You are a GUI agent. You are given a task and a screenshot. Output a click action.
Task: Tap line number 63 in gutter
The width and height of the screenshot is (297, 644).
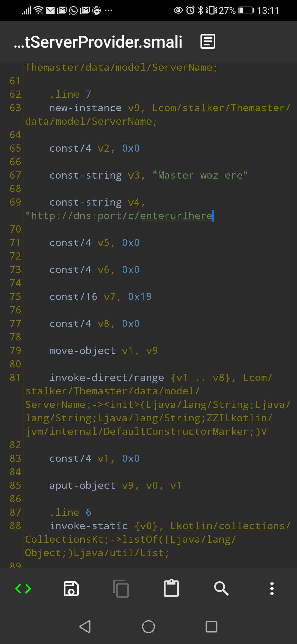pyautogui.click(x=15, y=108)
